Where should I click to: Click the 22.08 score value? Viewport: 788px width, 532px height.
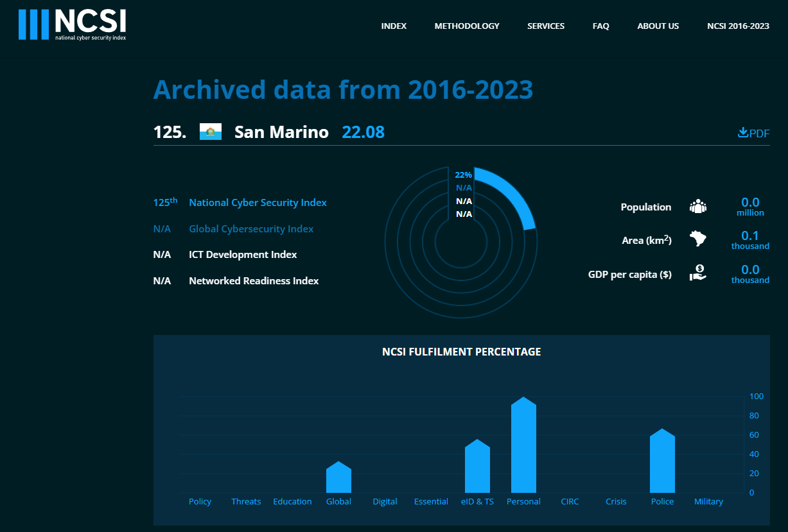point(363,132)
